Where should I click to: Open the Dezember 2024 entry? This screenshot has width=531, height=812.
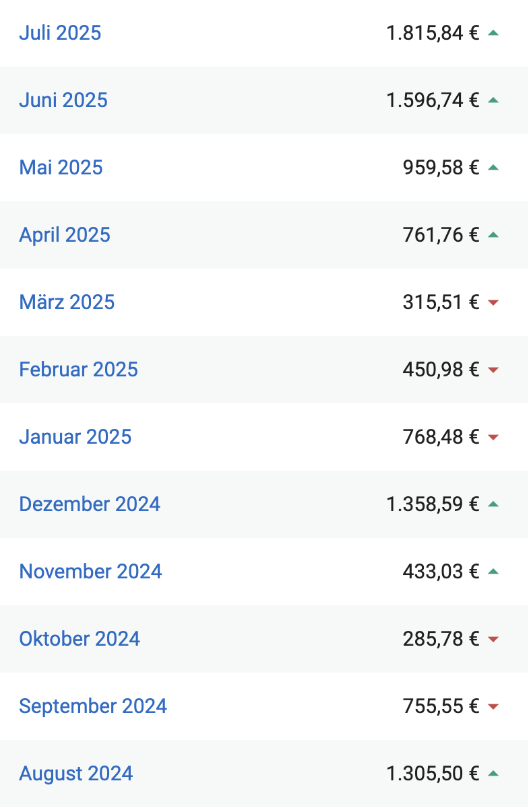pos(90,504)
